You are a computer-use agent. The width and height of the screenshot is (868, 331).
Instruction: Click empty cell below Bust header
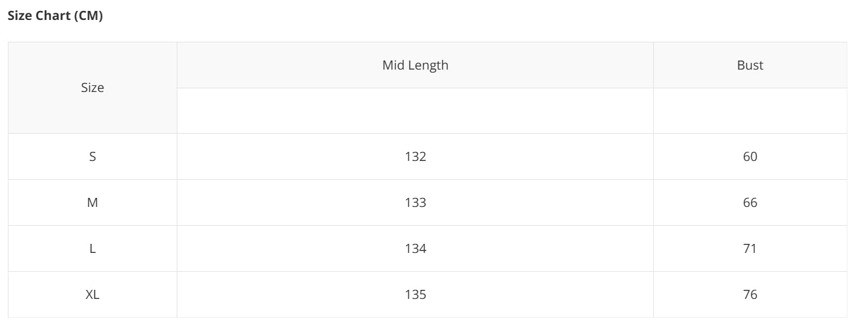point(750,111)
